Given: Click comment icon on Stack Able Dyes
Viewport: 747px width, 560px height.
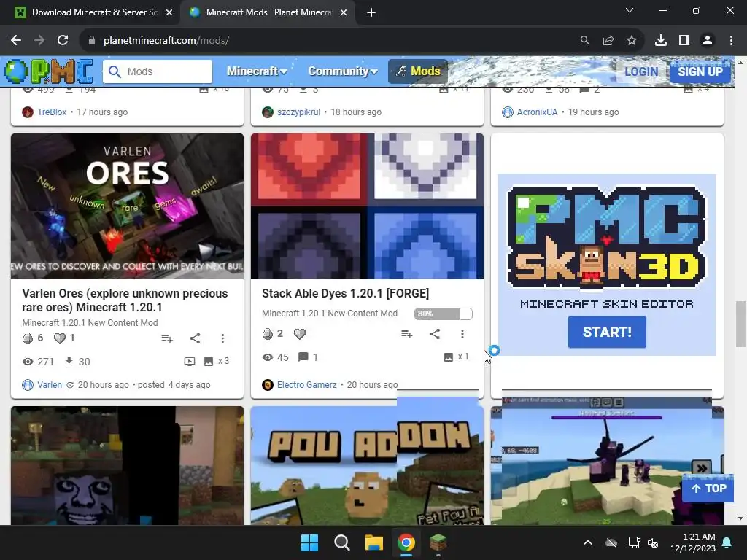Looking at the screenshot, I should click(303, 357).
